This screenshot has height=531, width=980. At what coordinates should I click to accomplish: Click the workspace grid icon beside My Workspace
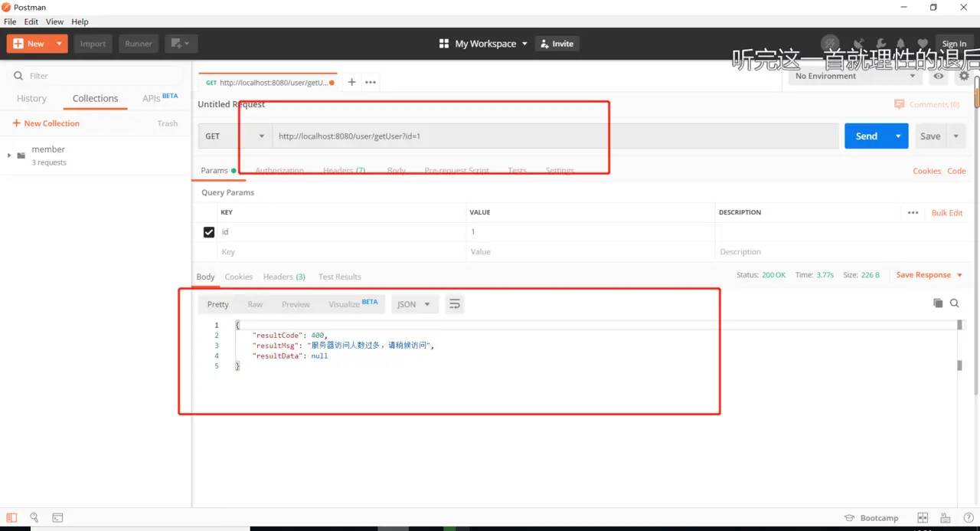pyautogui.click(x=444, y=44)
